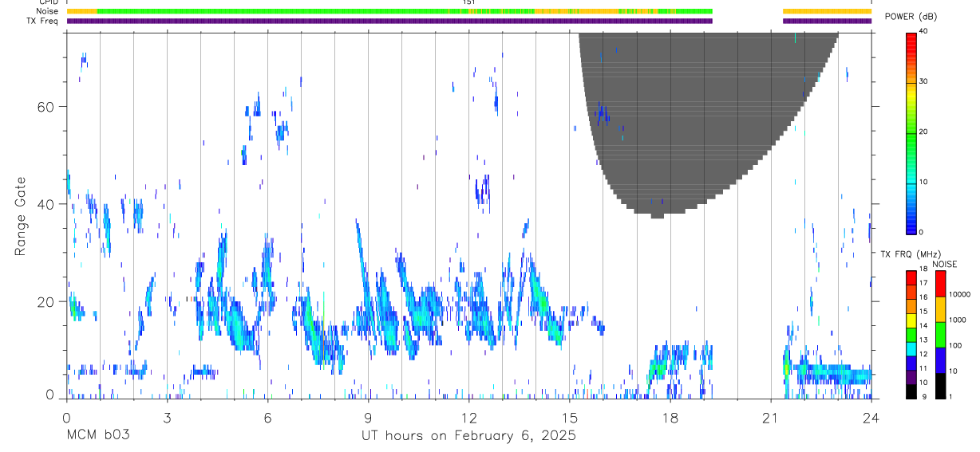Screen dimensions: 980x452
Task: Pick the red segment of NOISE legend
Action: [941, 283]
